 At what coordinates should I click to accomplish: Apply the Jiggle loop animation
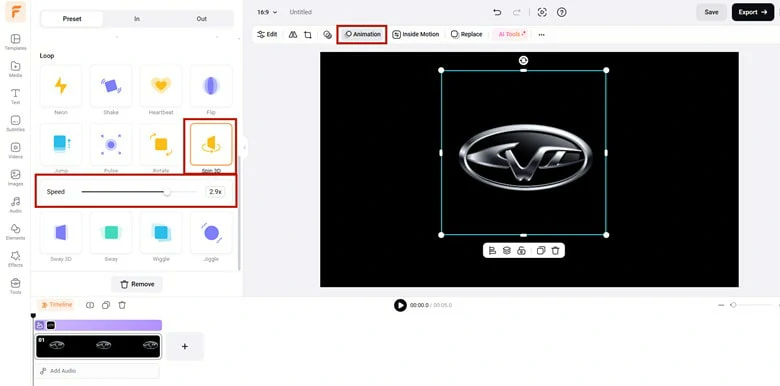(x=211, y=233)
